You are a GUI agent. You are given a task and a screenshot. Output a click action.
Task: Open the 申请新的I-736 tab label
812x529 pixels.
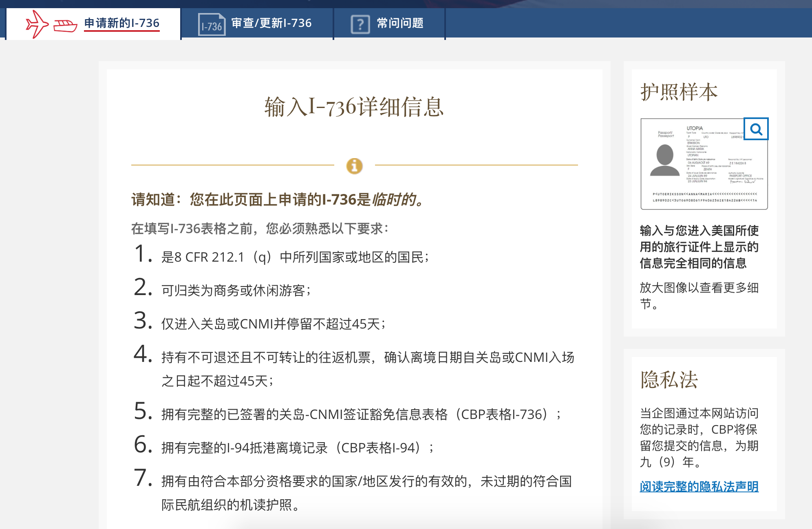tap(121, 23)
